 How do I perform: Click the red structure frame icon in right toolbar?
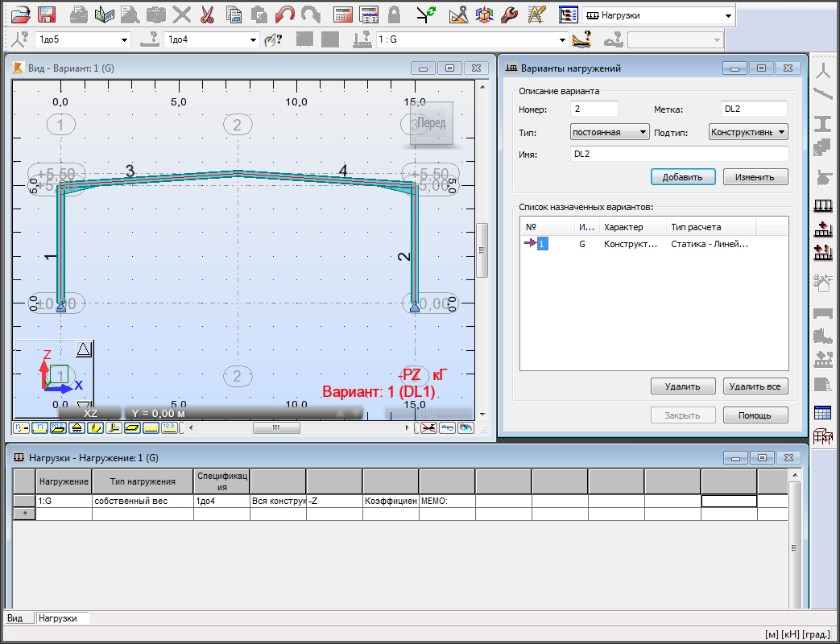(x=822, y=436)
